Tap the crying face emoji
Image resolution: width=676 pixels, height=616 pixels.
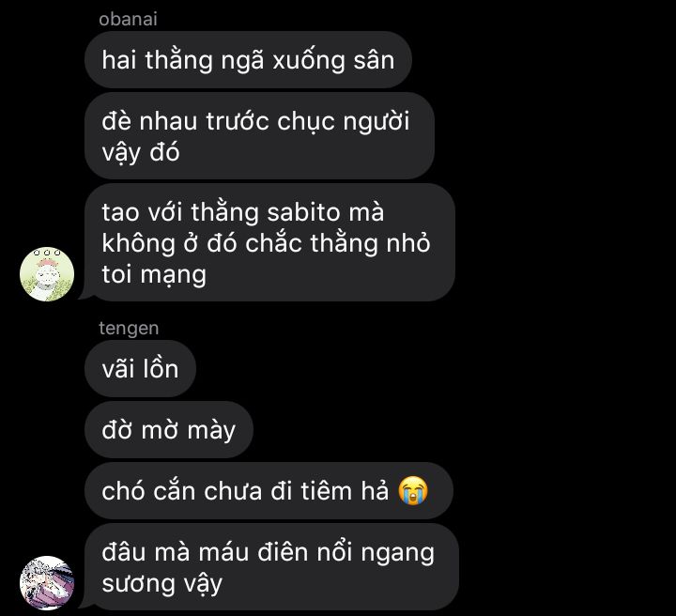tap(413, 490)
